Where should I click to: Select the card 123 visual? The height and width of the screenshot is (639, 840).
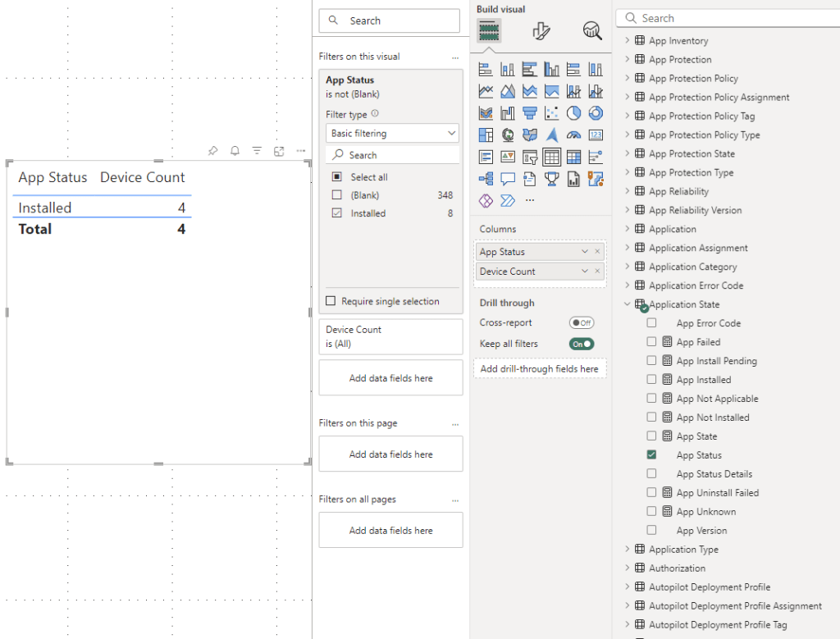[x=596, y=135]
